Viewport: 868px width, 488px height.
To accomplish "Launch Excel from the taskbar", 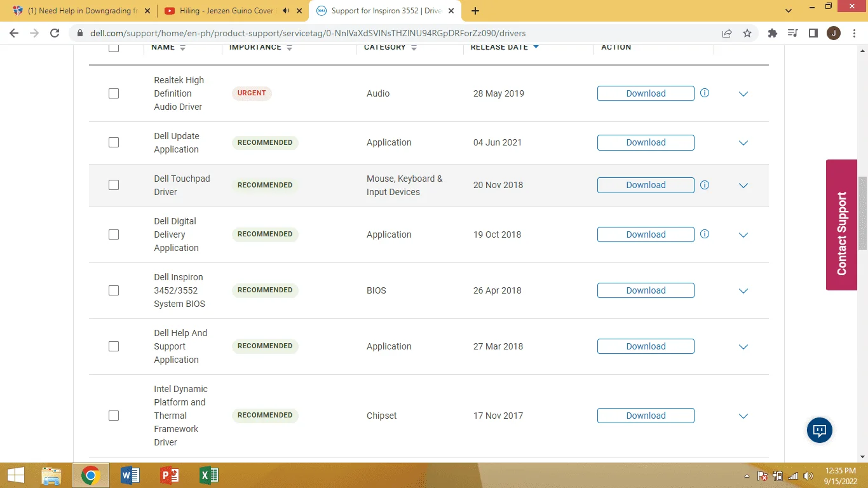I will pyautogui.click(x=208, y=475).
